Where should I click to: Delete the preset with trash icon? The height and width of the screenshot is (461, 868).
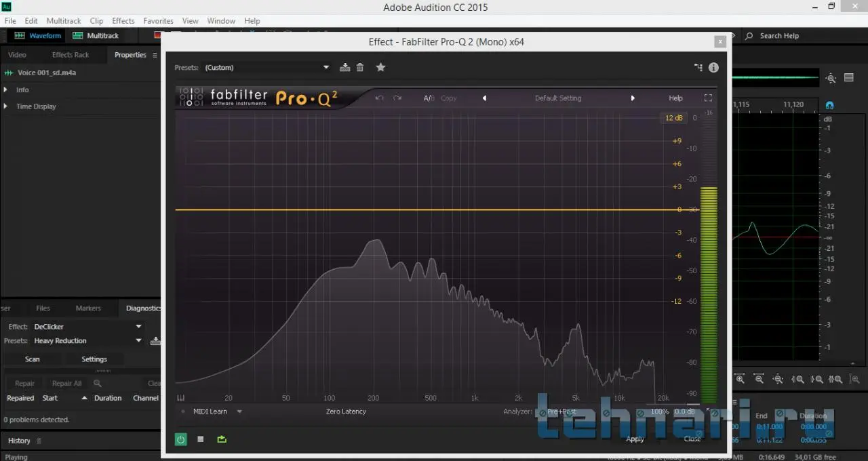coord(360,67)
